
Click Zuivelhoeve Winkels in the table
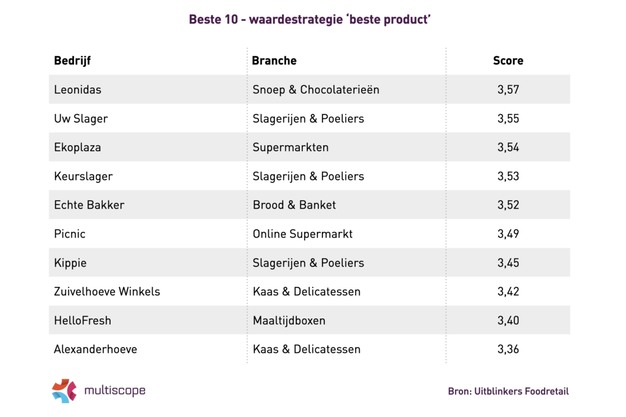[x=107, y=292]
